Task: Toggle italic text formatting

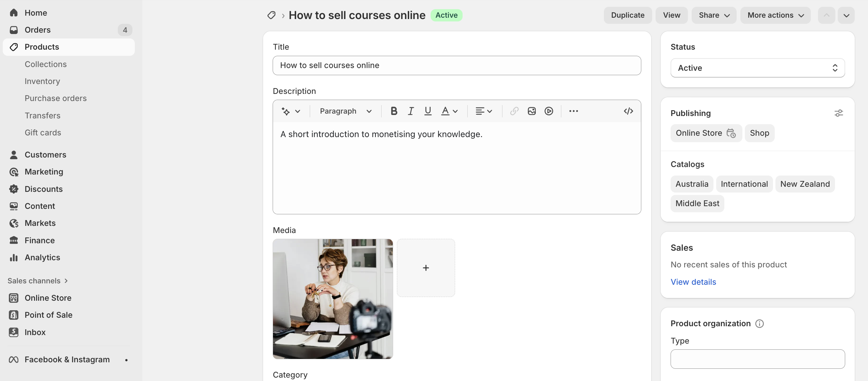Action: click(x=411, y=111)
